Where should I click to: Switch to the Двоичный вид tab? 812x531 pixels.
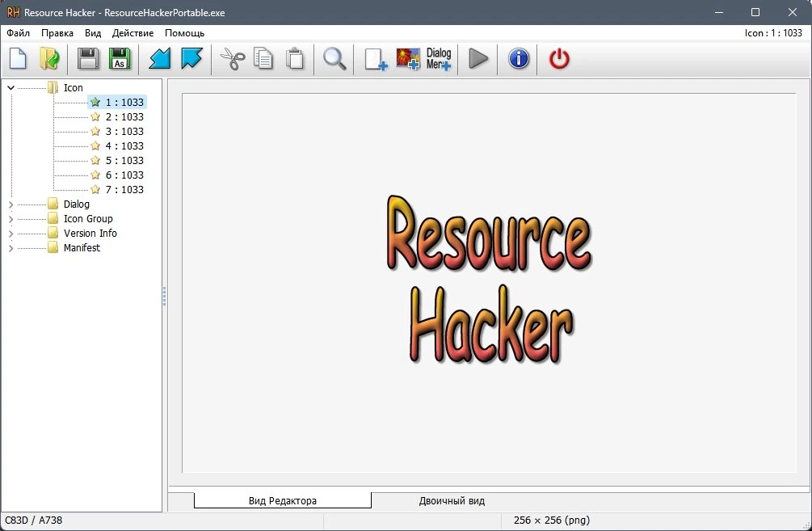(452, 500)
